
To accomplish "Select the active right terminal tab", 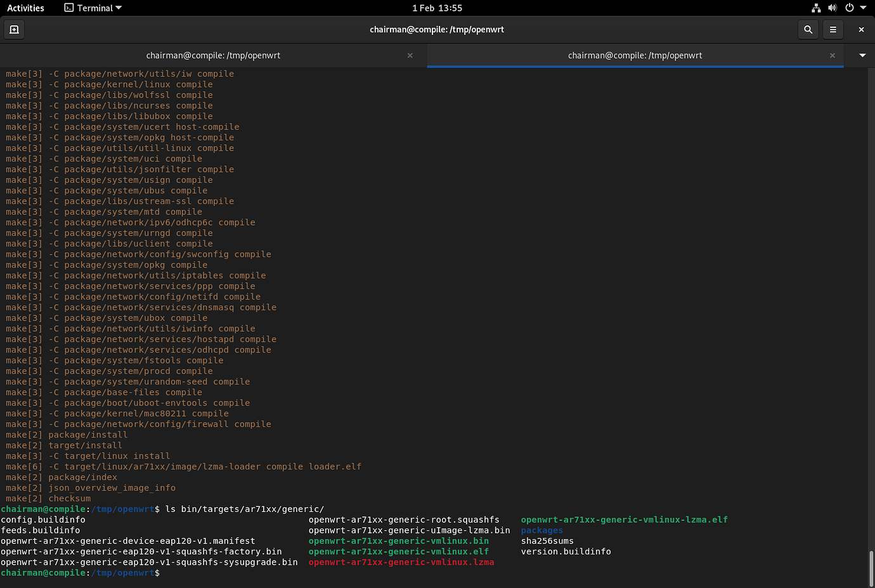I will pos(635,55).
